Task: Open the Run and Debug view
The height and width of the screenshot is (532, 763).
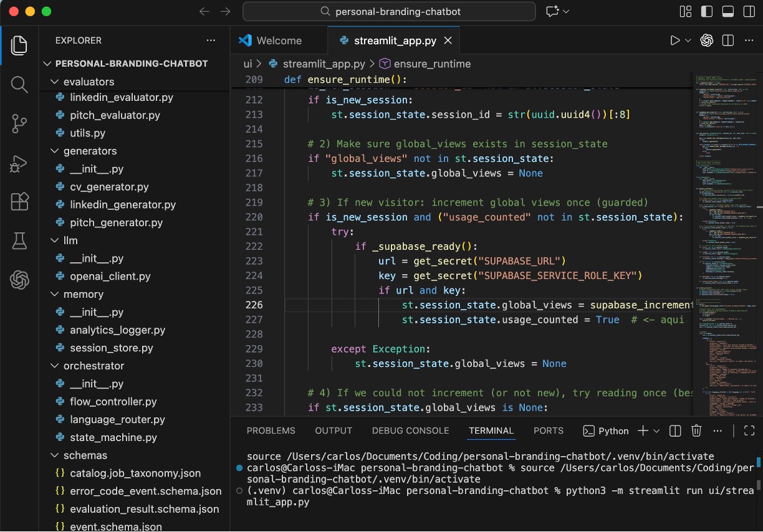Action: (x=19, y=163)
